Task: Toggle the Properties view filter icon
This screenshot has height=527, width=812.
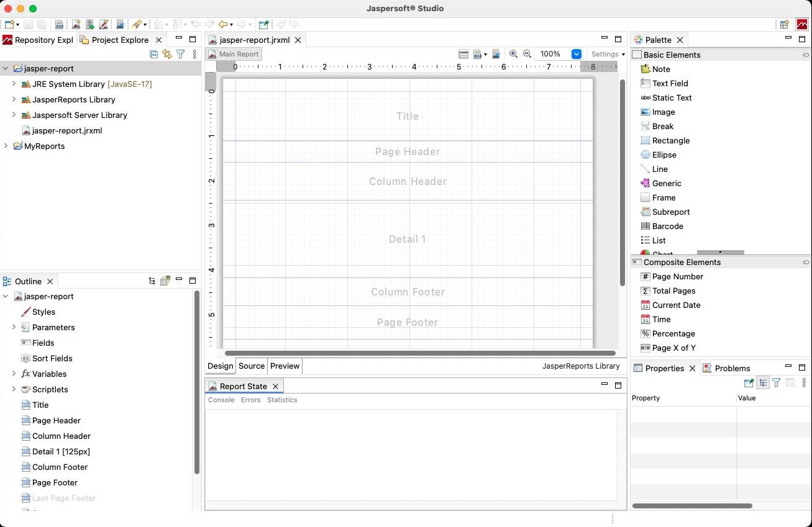Action: click(777, 383)
